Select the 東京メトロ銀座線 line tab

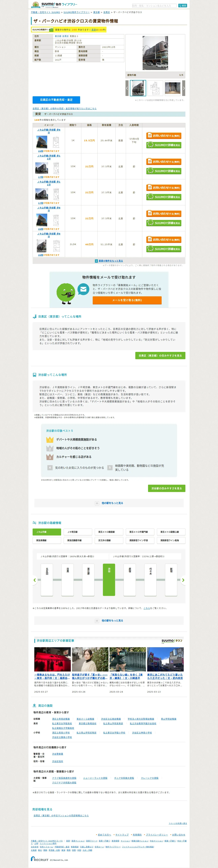pyautogui.click(x=109, y=532)
